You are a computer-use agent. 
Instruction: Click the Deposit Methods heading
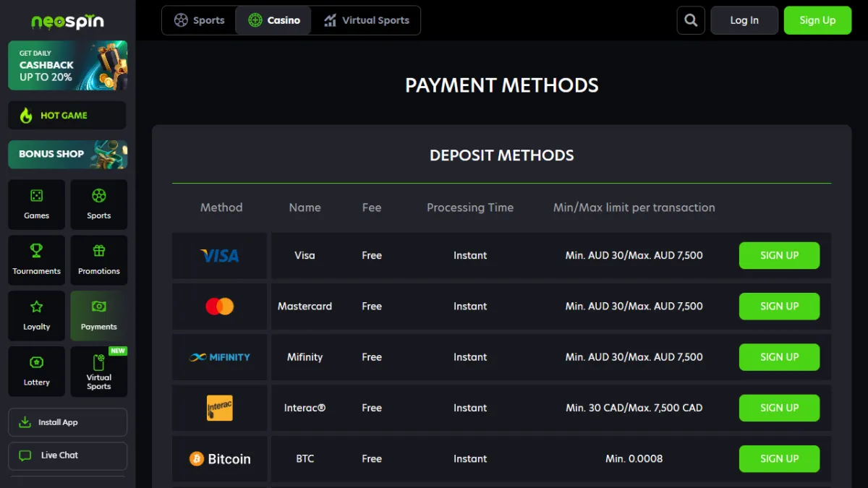(502, 155)
